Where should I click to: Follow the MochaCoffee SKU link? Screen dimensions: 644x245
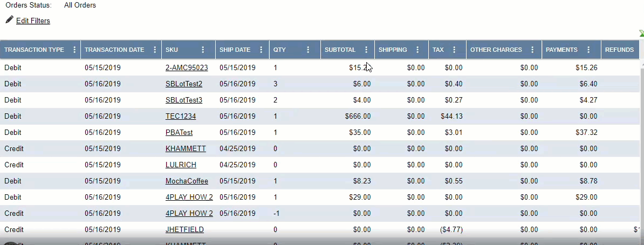tap(187, 181)
